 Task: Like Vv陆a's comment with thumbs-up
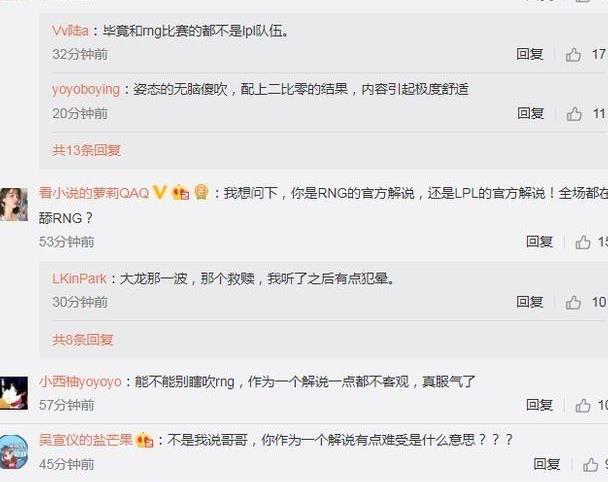(573, 55)
